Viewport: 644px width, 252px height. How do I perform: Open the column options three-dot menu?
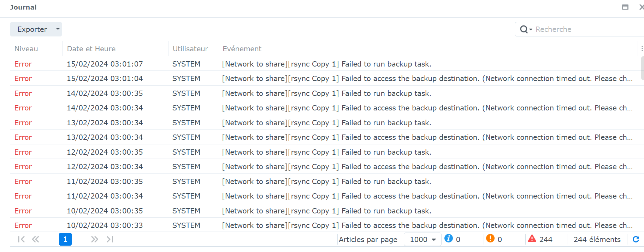[x=642, y=49]
